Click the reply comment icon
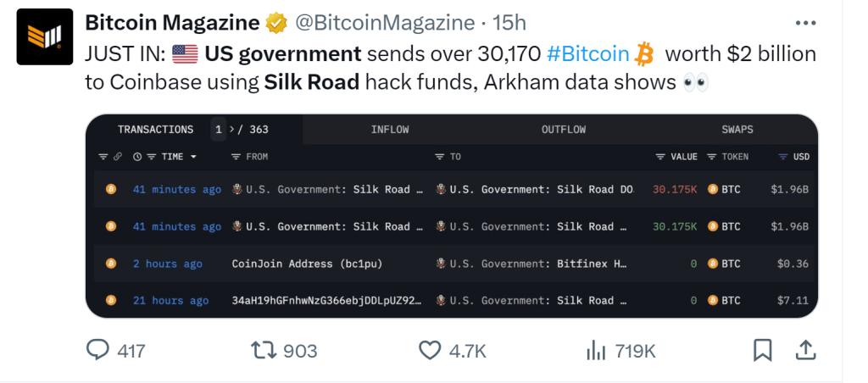Image resolution: width=868 pixels, height=383 pixels. [x=100, y=350]
